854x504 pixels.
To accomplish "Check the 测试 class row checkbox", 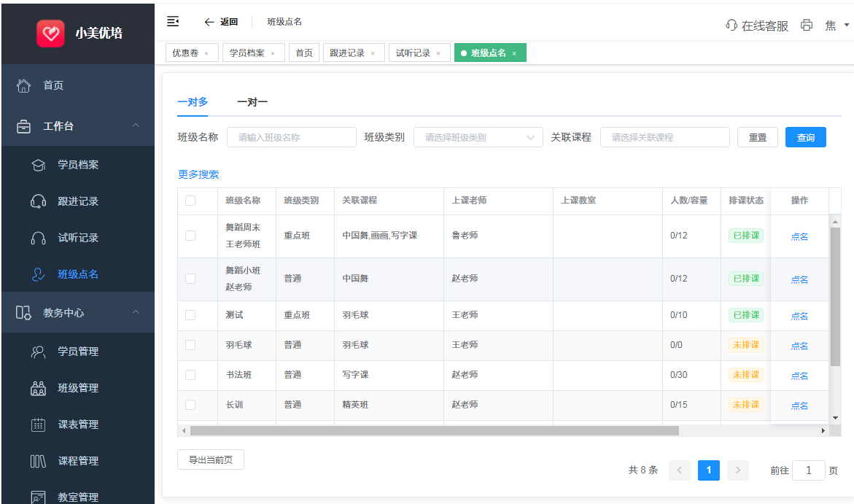I will (x=190, y=315).
